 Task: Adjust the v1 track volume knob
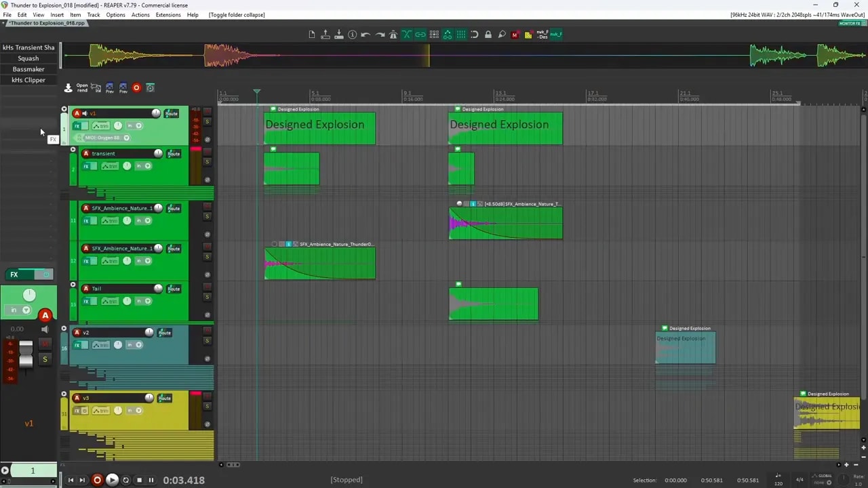(x=156, y=113)
